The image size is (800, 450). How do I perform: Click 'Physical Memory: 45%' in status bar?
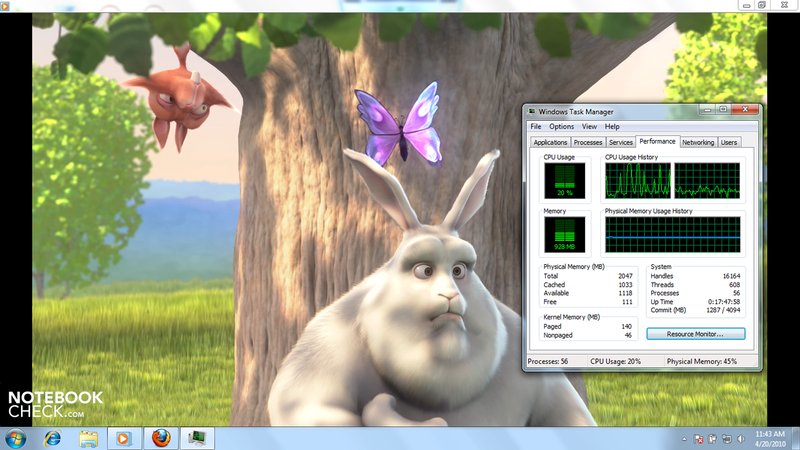tap(702, 361)
